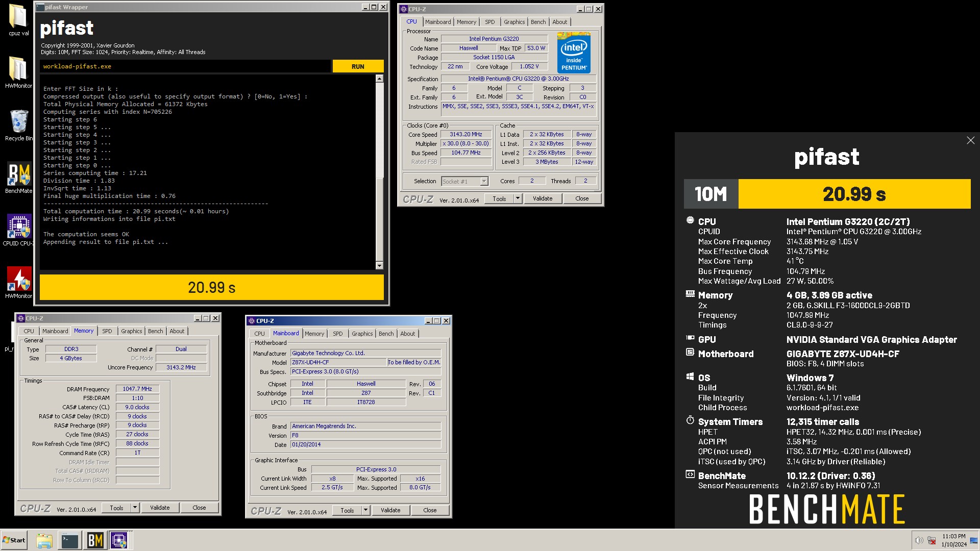
Task: Switch to the pifast wrapper console taskbar item
Action: [x=69, y=540]
